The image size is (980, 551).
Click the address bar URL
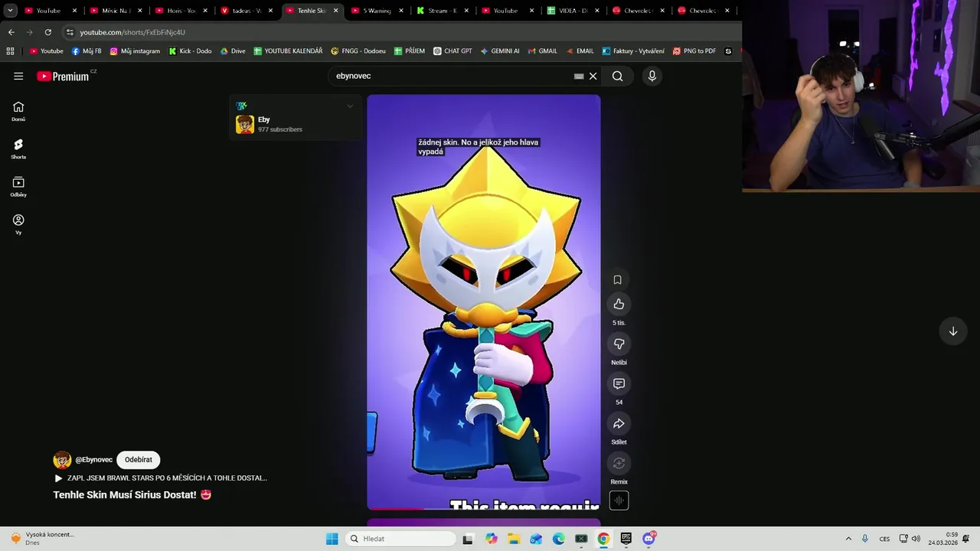(132, 32)
